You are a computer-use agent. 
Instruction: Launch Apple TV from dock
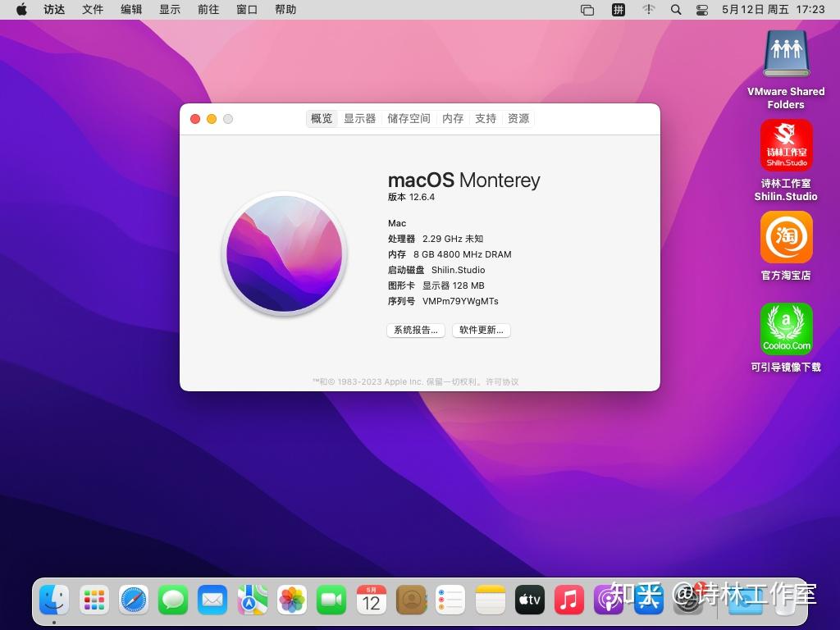tap(530, 600)
